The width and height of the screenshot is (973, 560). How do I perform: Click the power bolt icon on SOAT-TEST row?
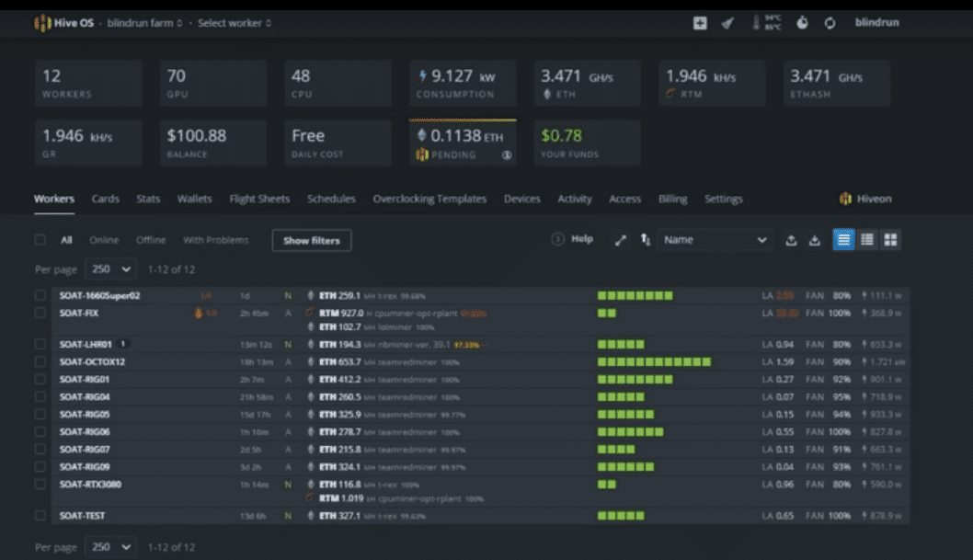[x=864, y=515]
